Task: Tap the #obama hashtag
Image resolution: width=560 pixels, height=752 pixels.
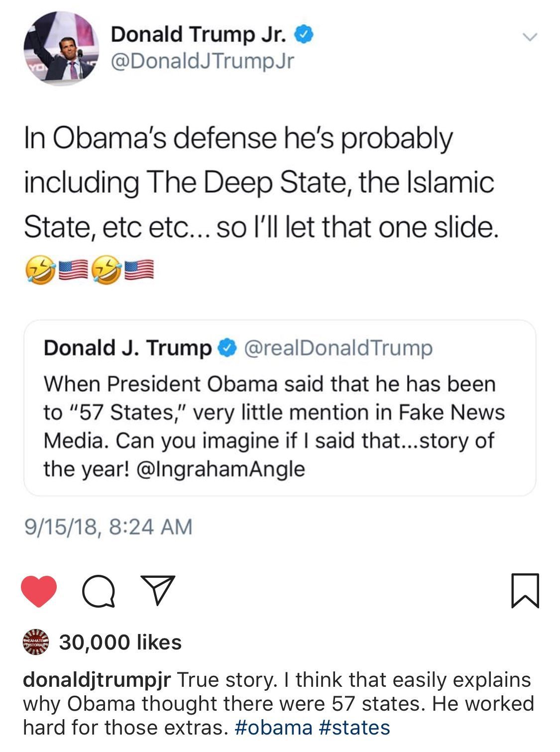Action: pyautogui.click(x=272, y=728)
